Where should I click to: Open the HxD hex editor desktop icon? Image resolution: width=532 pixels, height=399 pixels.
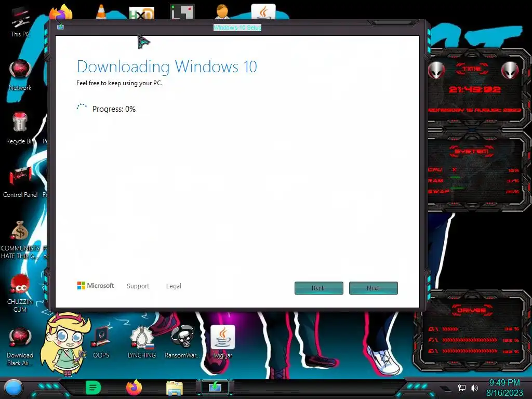pyautogui.click(x=142, y=13)
